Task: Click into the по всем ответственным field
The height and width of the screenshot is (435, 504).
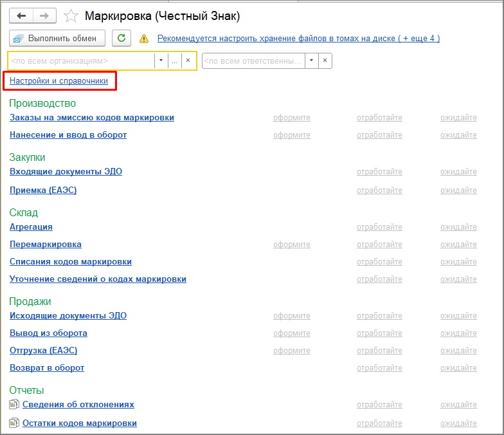Action: 253,60
